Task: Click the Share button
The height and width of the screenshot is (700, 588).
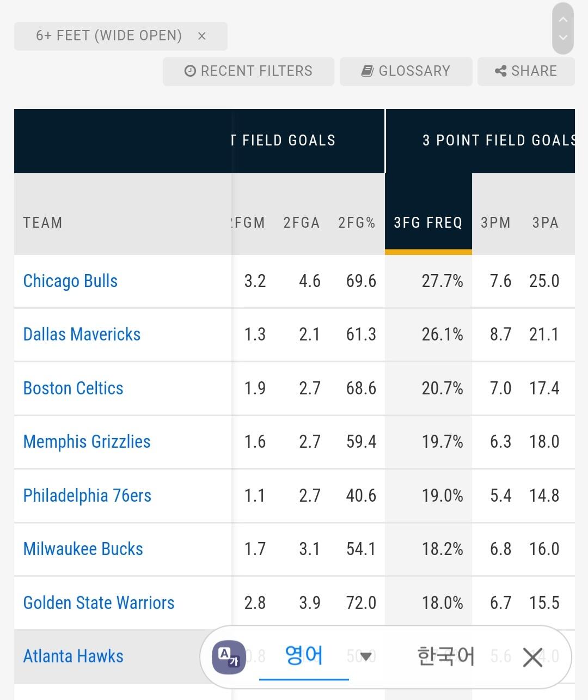Action: 526,71
